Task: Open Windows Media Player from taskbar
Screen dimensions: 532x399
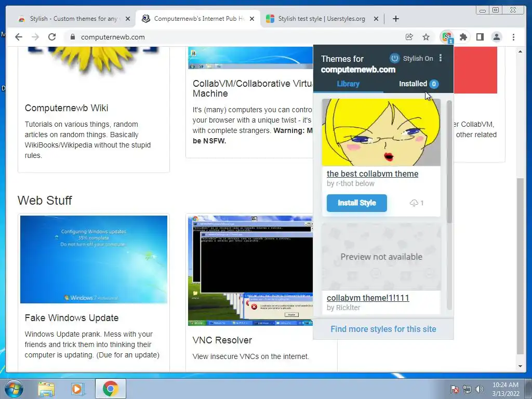Action: [x=78, y=389]
